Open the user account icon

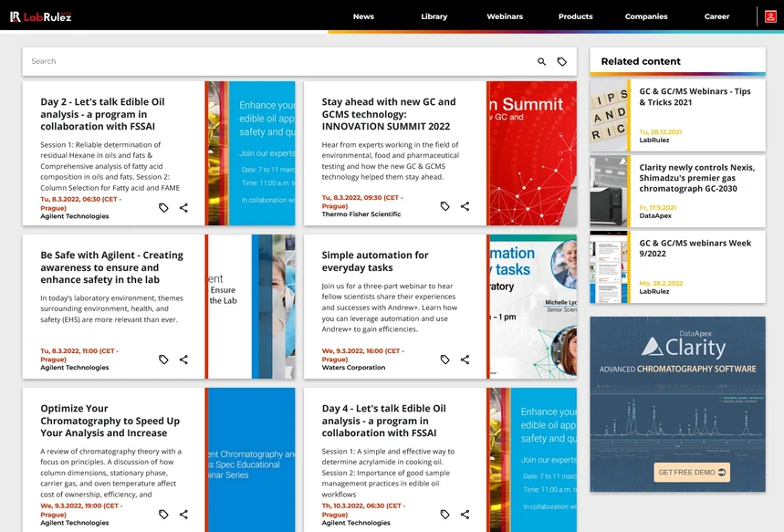[770, 16]
